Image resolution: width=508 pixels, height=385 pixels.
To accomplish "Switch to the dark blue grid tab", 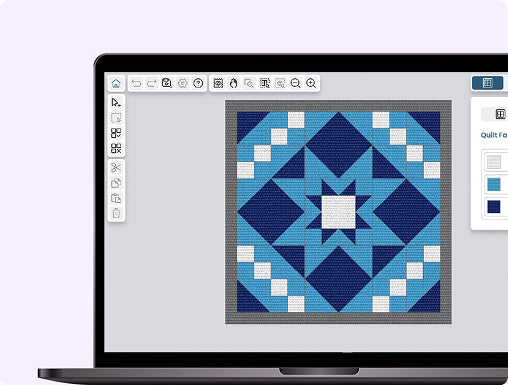I will tap(487, 83).
